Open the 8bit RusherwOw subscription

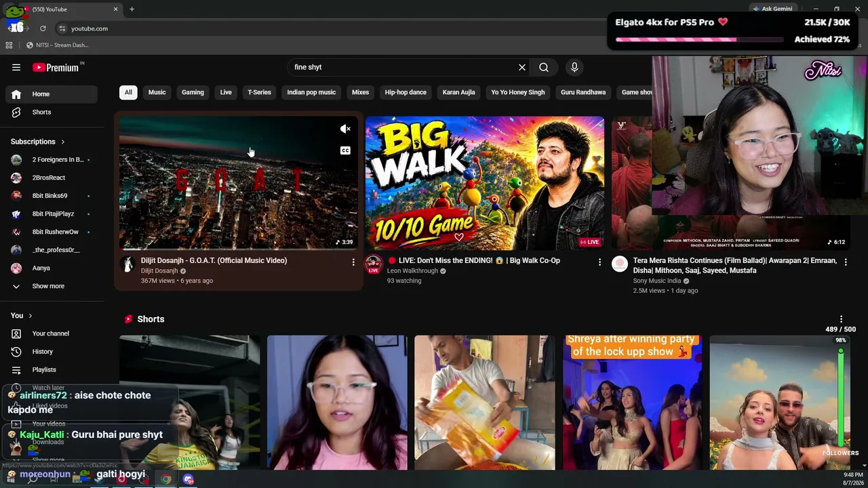point(52,232)
